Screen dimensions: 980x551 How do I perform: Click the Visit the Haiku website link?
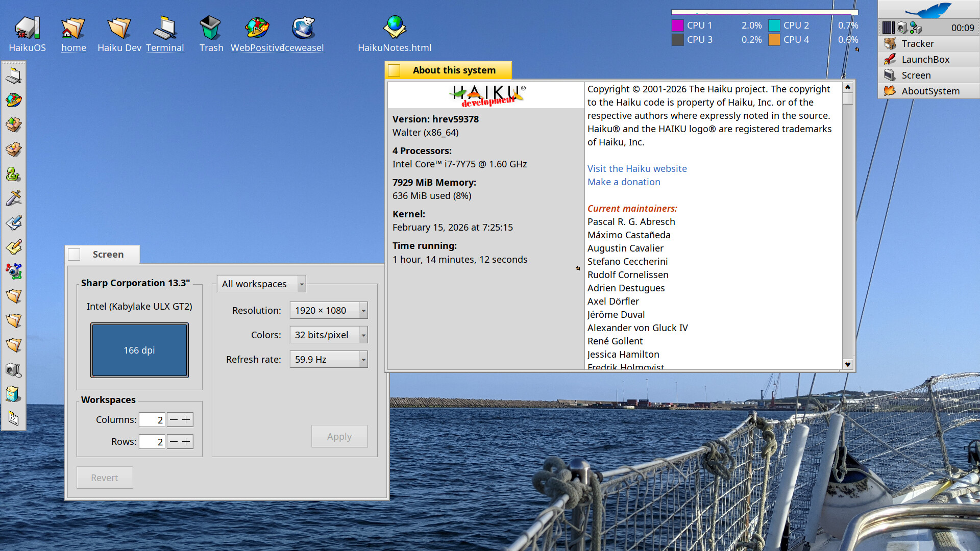[x=636, y=169]
